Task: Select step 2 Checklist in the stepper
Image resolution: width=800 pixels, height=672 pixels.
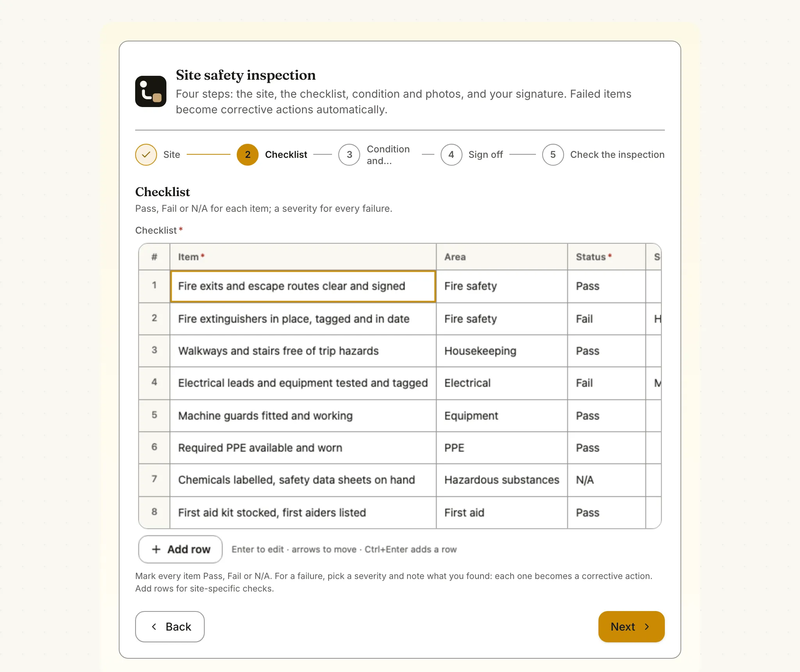Action: coord(272,155)
